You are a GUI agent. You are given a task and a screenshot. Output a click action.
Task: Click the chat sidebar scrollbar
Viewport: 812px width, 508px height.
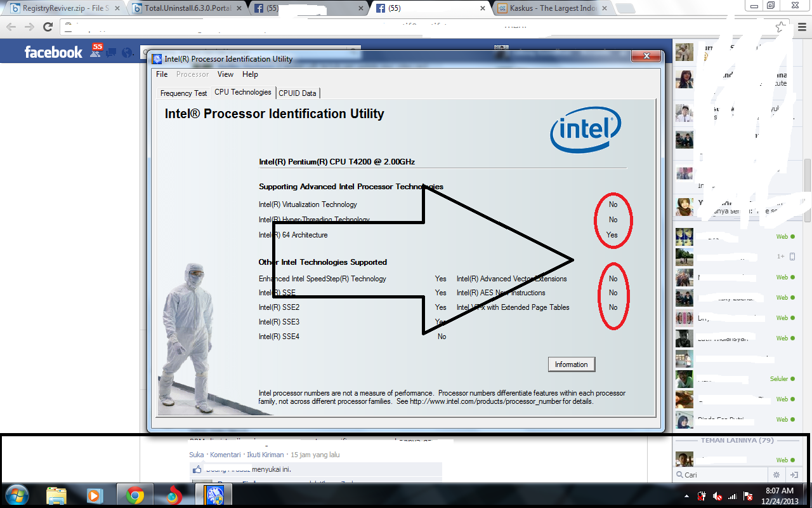808,190
